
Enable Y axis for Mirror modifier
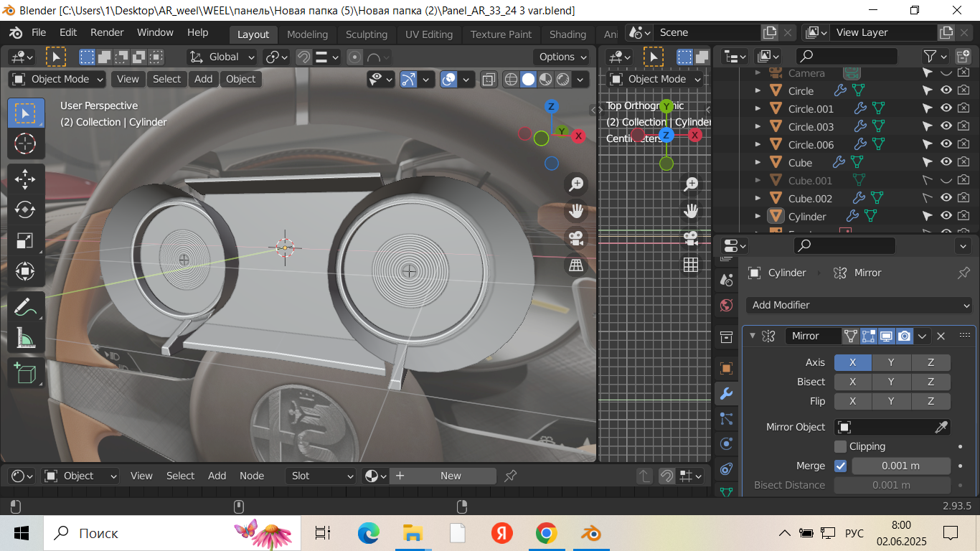click(x=891, y=362)
